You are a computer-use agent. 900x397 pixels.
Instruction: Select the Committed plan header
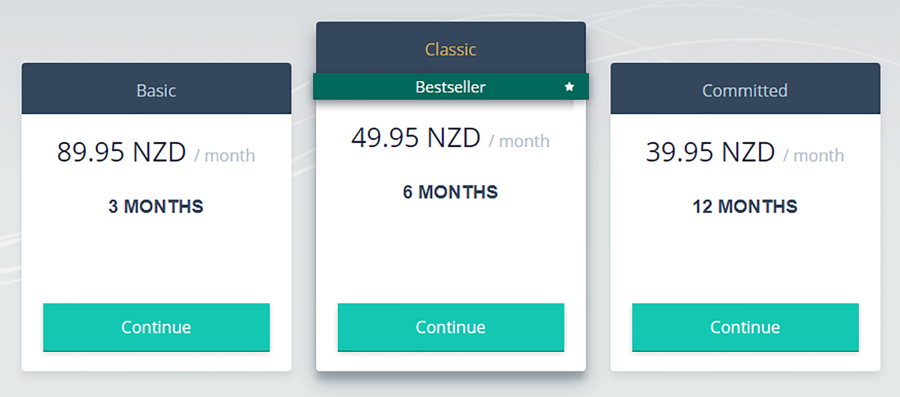click(745, 88)
